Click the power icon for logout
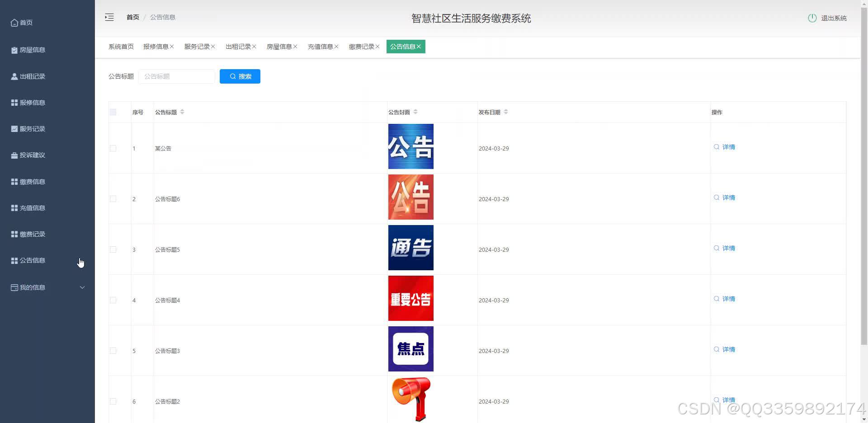Viewport: 868px width, 423px height. point(812,18)
